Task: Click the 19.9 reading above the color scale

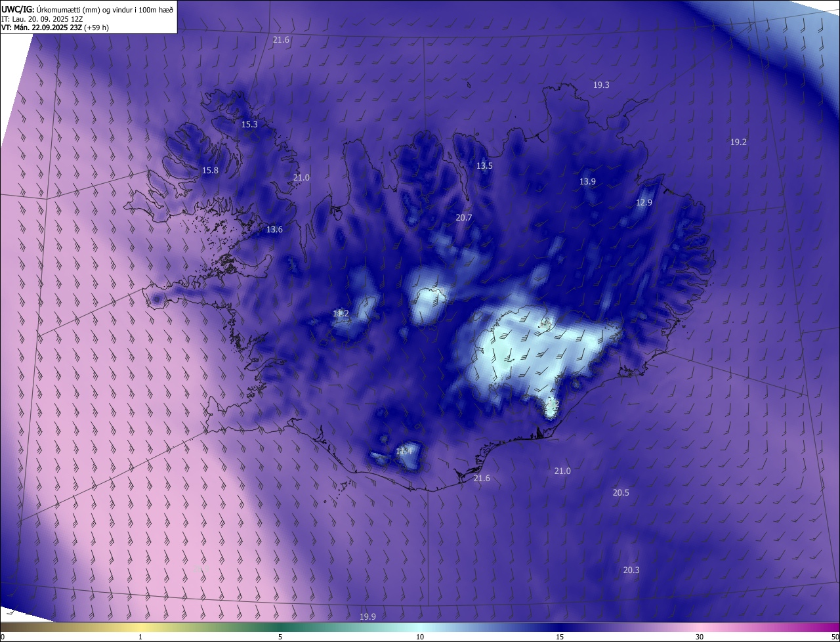Action: click(367, 617)
